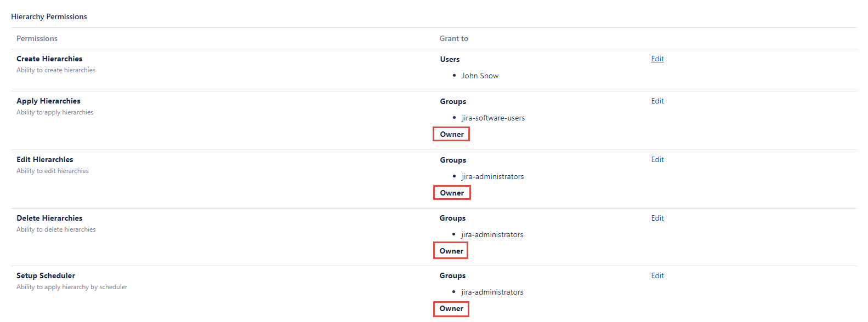Select the Create Hierarchies permission title
The width and height of the screenshot is (868, 322).
click(49, 59)
